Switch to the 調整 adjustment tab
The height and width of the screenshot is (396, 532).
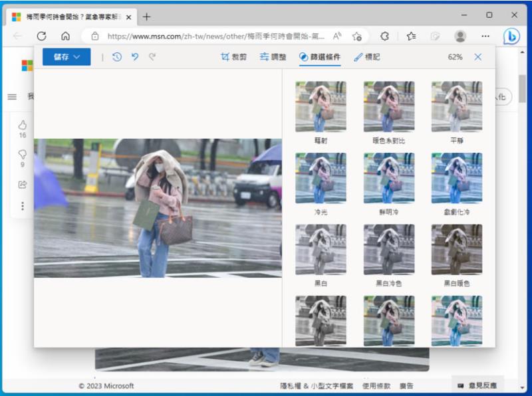273,57
